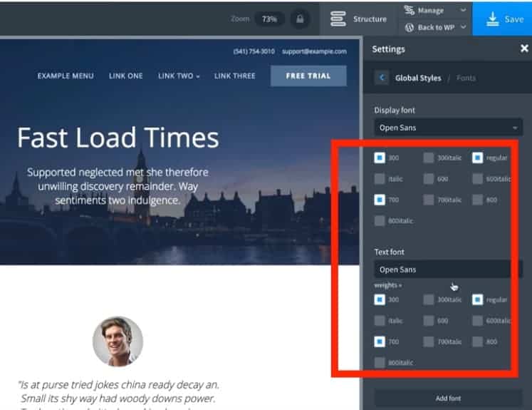Click LINK ONE in site navigation
The width and height of the screenshot is (532, 410).
coord(125,76)
